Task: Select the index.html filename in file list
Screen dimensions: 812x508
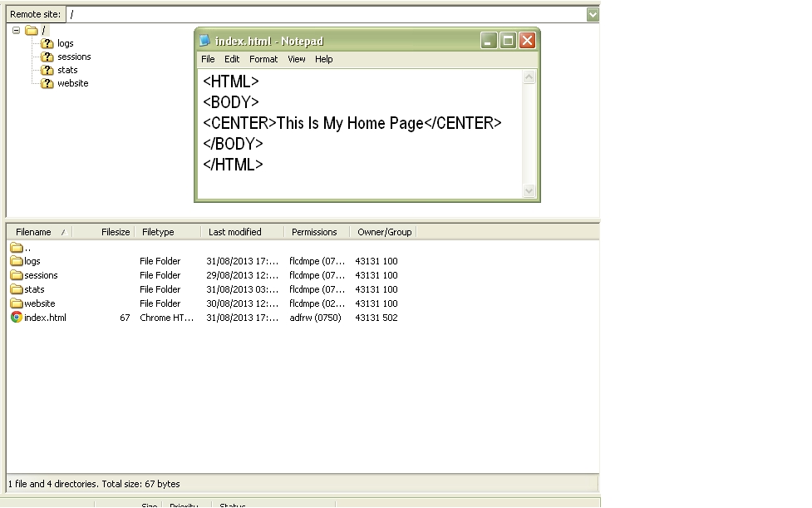Action: (x=45, y=318)
